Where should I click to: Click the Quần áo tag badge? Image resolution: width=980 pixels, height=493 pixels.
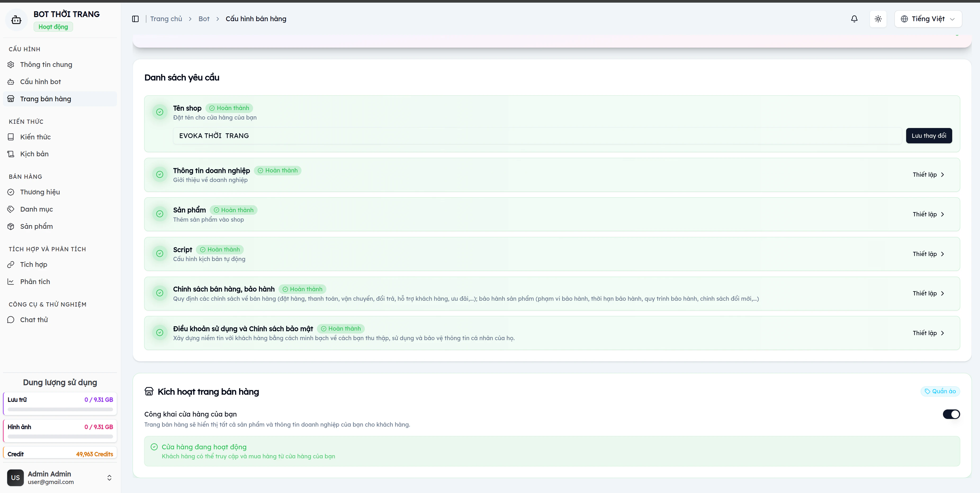[x=940, y=391]
